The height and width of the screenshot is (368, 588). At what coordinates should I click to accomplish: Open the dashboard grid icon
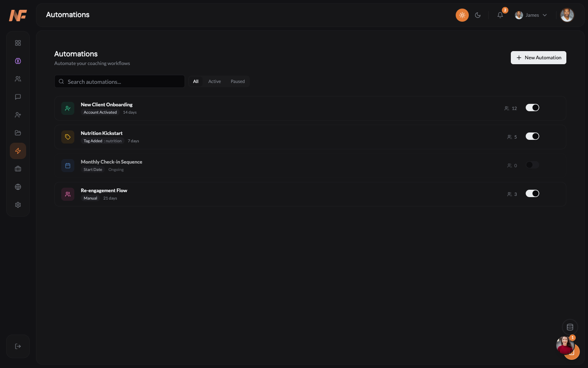coord(18,43)
